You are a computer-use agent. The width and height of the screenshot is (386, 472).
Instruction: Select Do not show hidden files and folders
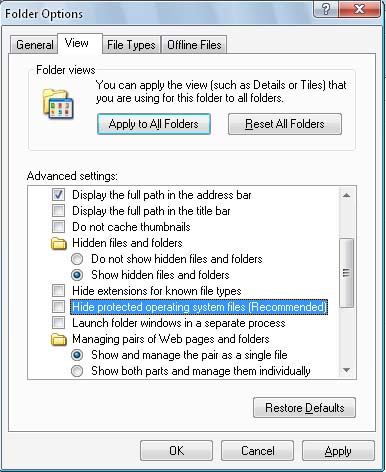coord(77,259)
